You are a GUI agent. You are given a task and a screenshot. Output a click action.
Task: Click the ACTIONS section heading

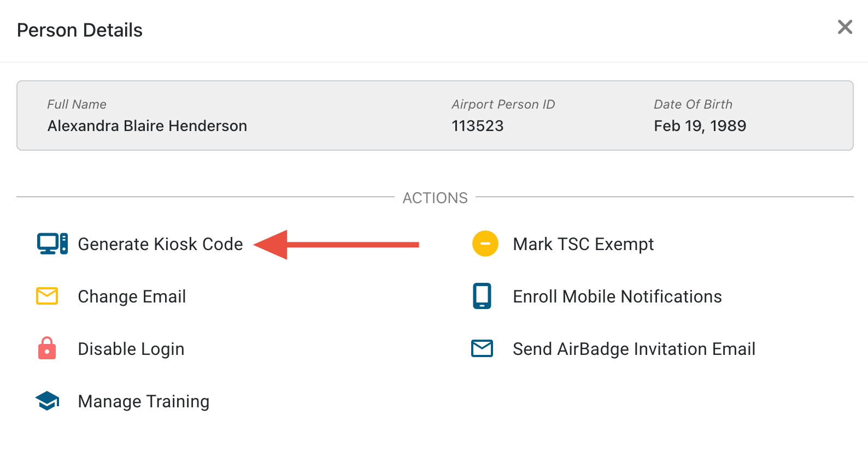435,198
